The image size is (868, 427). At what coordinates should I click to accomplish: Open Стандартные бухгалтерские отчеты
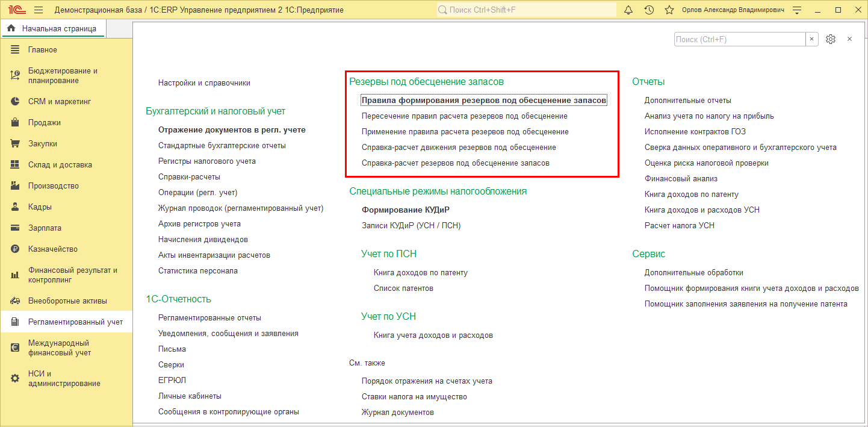click(222, 146)
